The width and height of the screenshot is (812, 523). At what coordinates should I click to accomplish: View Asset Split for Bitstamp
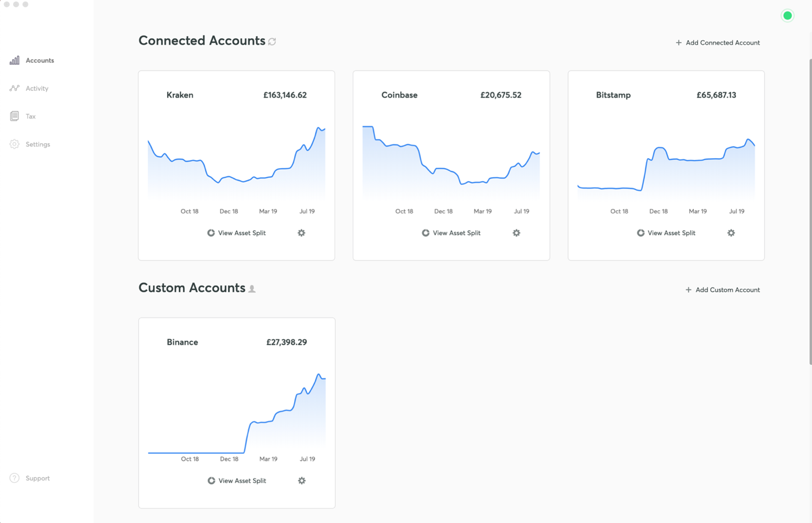click(666, 233)
